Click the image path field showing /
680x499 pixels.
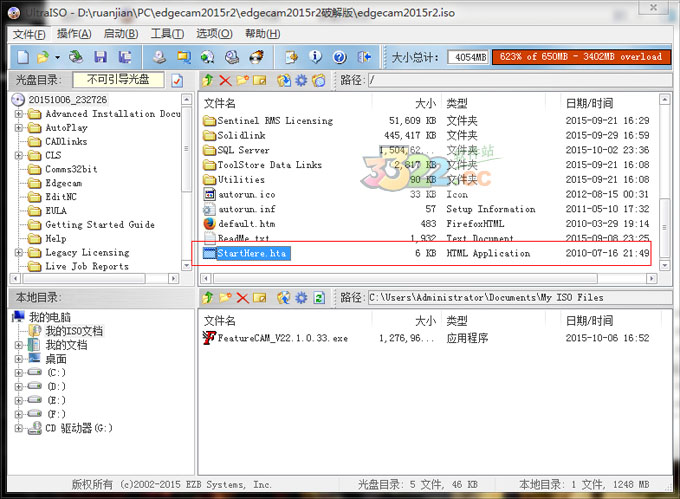tap(520, 80)
